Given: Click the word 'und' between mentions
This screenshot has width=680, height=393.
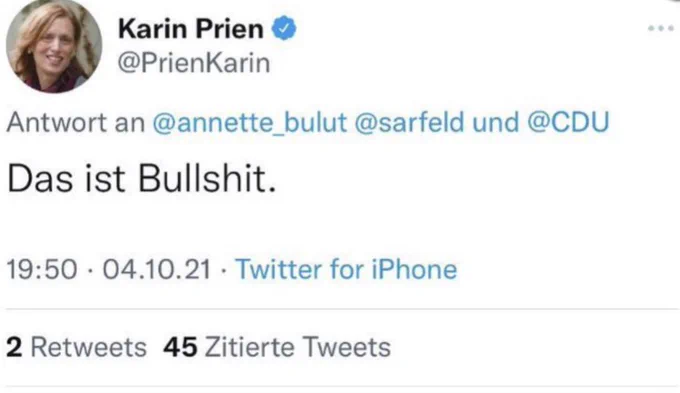Looking at the screenshot, I should point(496,122).
